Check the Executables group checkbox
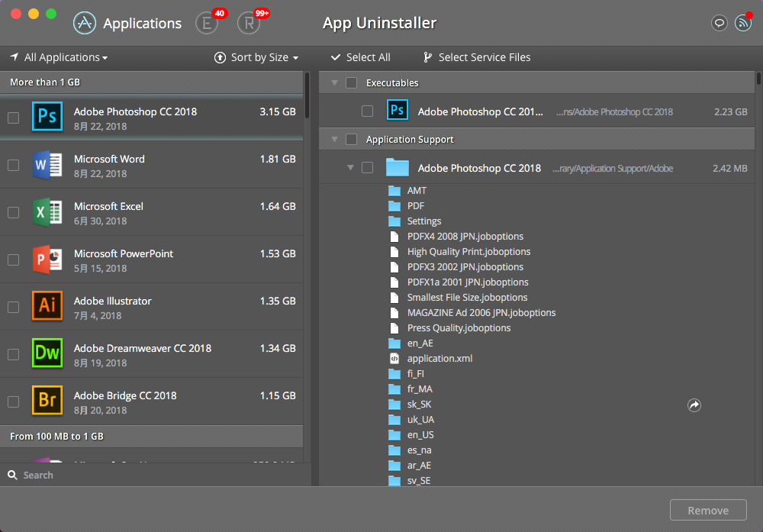Image resolution: width=763 pixels, height=532 pixels. click(351, 82)
